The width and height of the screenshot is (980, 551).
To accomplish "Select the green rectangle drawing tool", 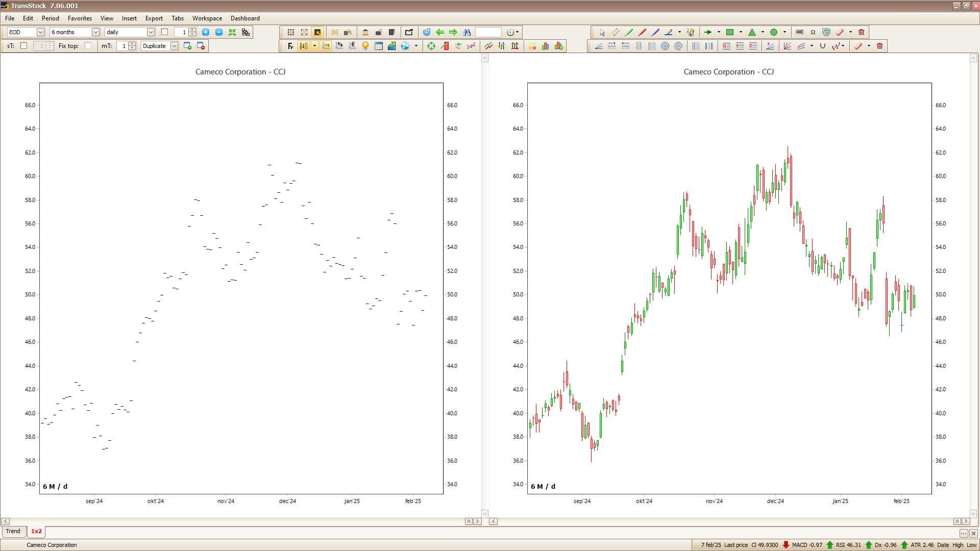I will (x=730, y=32).
